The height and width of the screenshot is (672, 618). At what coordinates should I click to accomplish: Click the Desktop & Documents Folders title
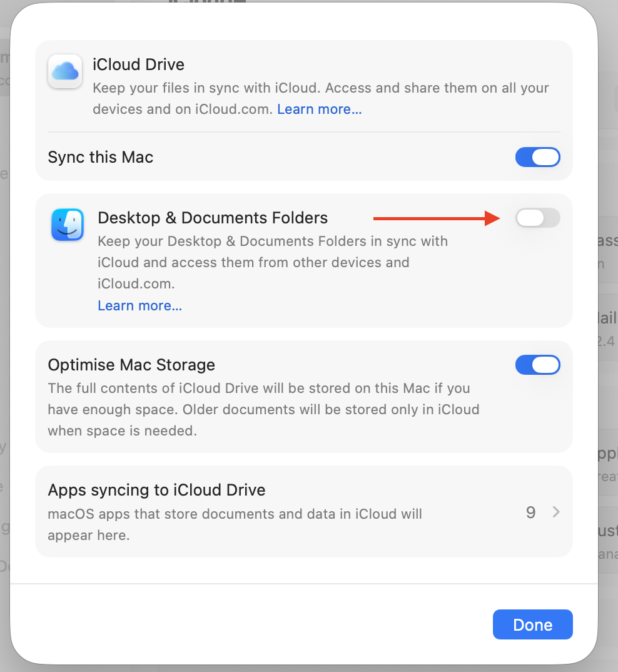pos(213,218)
